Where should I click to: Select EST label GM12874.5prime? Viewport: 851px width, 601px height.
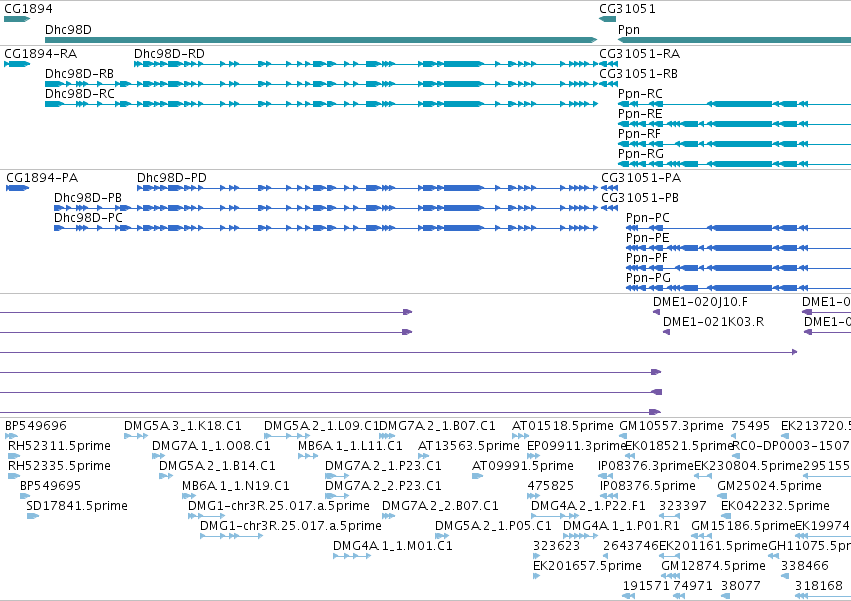[713, 566]
